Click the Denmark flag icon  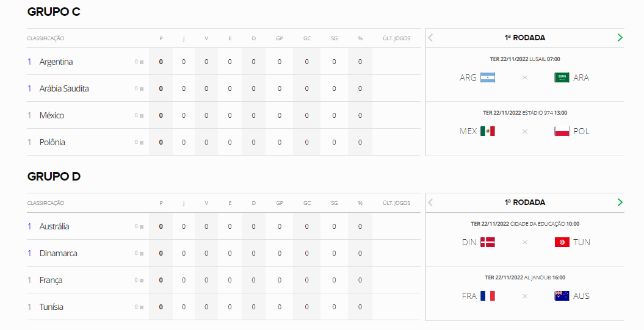click(x=488, y=242)
